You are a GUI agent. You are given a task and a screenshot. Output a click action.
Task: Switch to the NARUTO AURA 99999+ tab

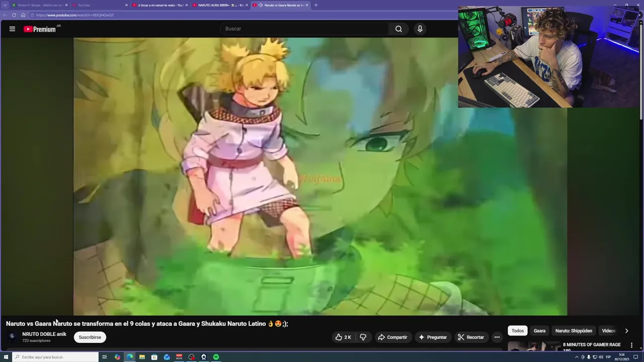(x=220, y=5)
